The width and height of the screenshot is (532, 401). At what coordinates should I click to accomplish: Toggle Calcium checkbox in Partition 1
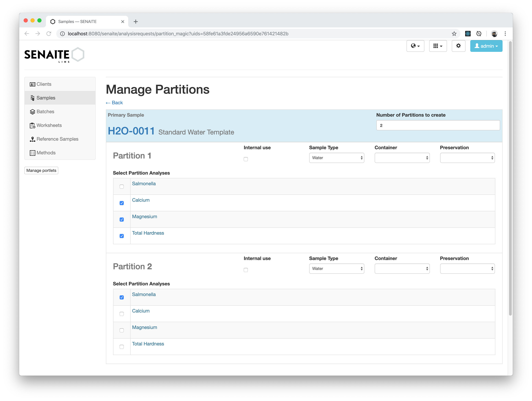(122, 203)
